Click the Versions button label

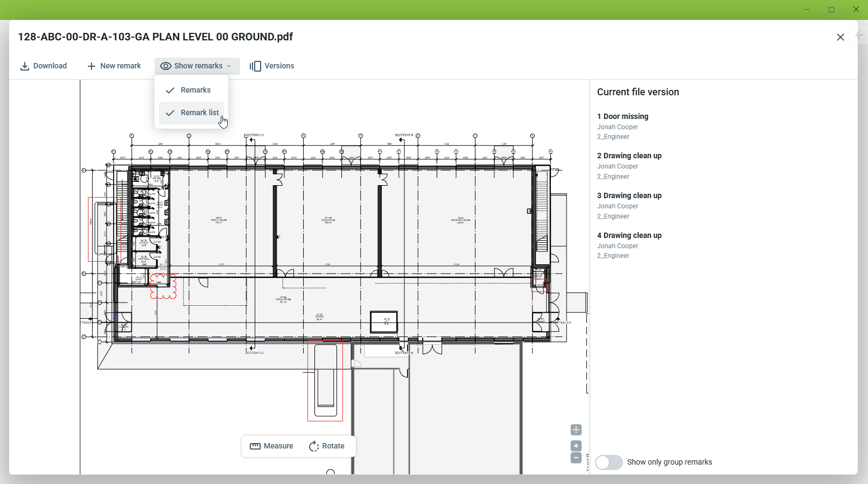point(279,66)
